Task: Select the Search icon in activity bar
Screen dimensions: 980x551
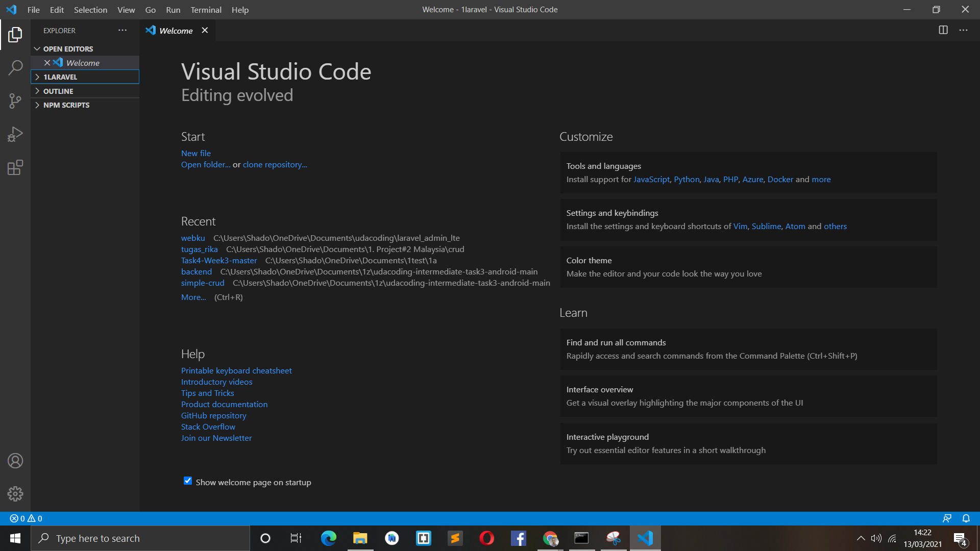Action: 15,67
